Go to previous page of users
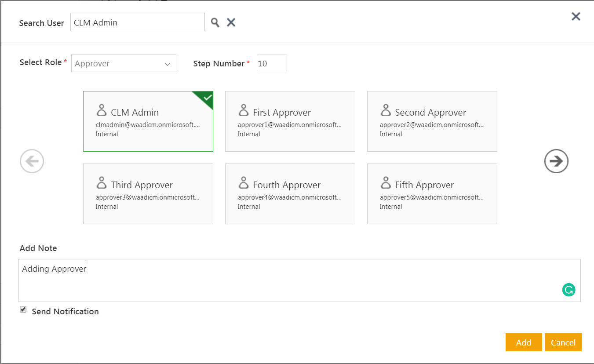This screenshot has height=364, width=594. tap(32, 161)
